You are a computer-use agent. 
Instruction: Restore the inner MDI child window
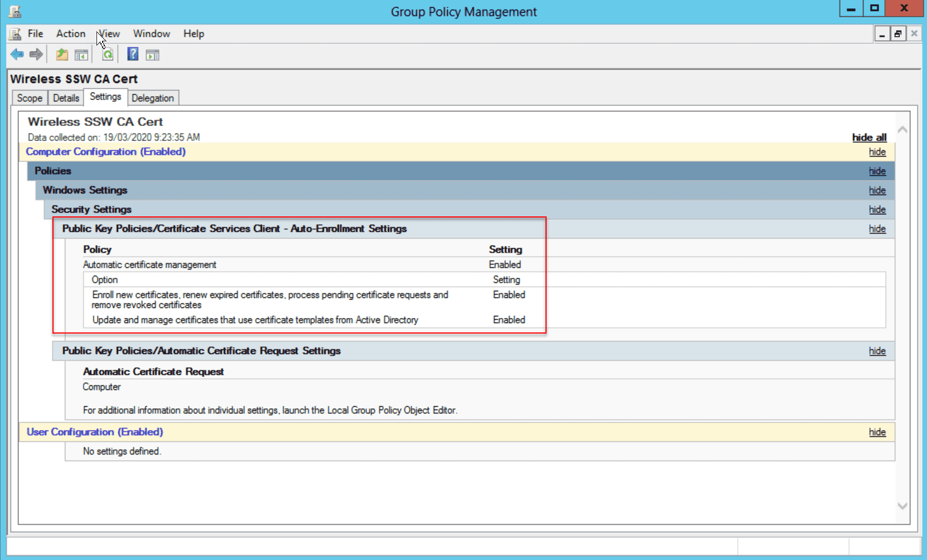pos(897,34)
